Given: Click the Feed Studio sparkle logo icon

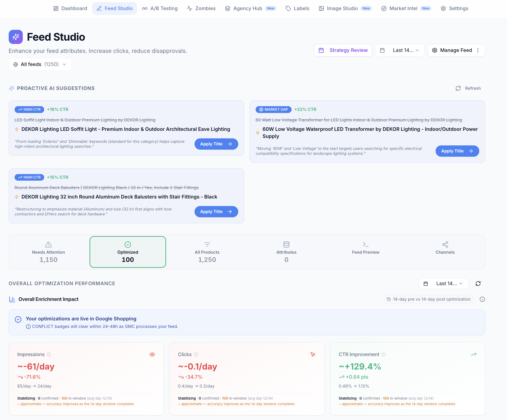Looking at the screenshot, I should point(16,37).
